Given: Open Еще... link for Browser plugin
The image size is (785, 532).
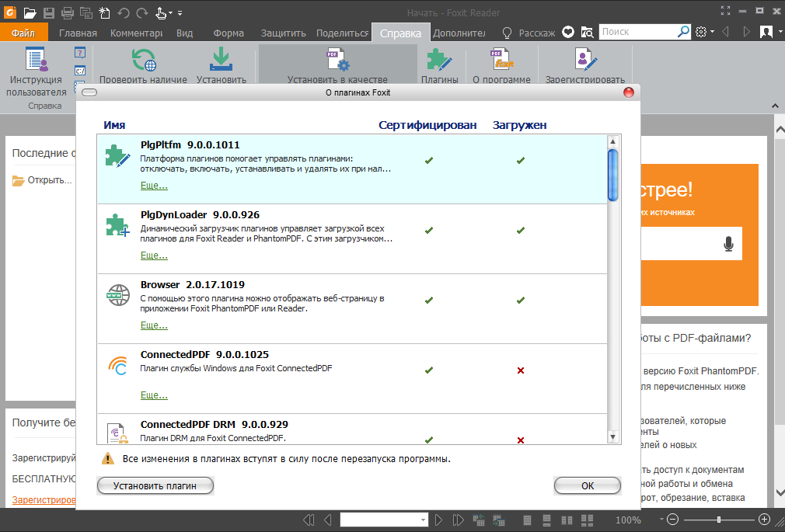Looking at the screenshot, I should [154, 325].
